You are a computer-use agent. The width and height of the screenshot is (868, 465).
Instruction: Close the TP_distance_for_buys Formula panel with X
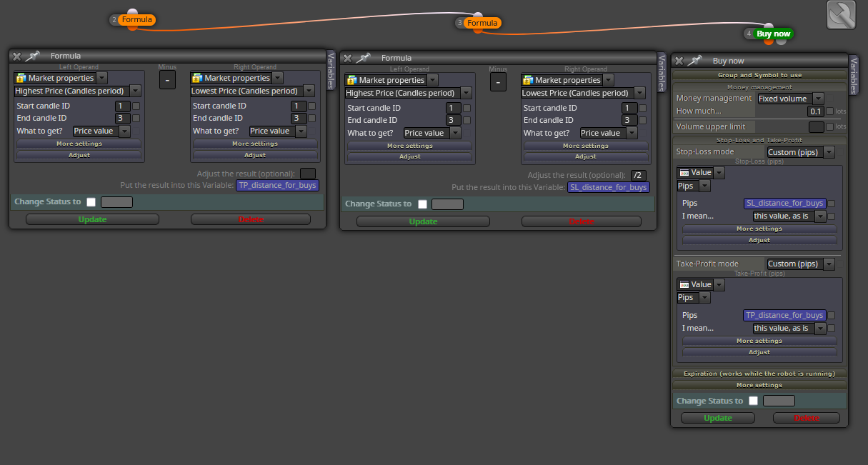point(17,56)
